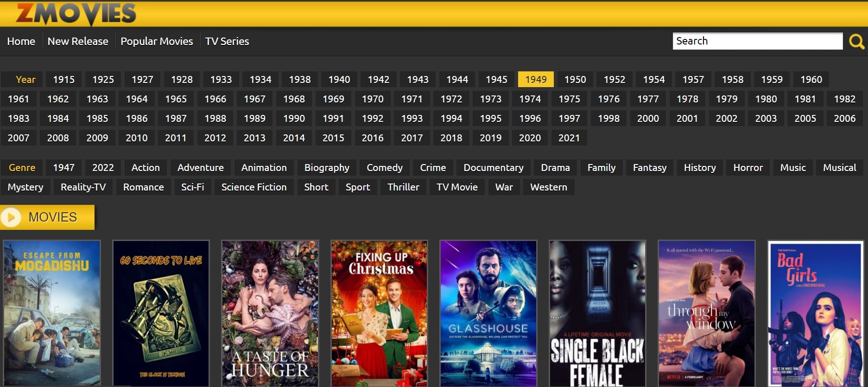Open Sci-Fi genre
The height and width of the screenshot is (387, 868).
pyautogui.click(x=192, y=187)
